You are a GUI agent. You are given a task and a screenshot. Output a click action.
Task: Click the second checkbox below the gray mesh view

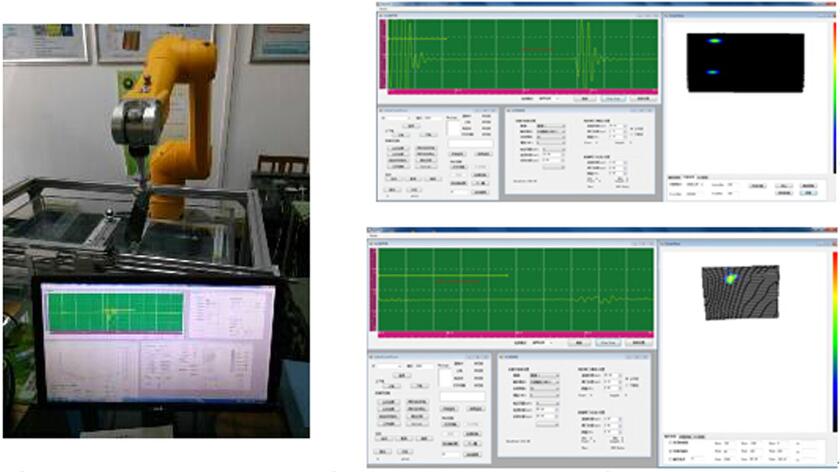(669, 452)
